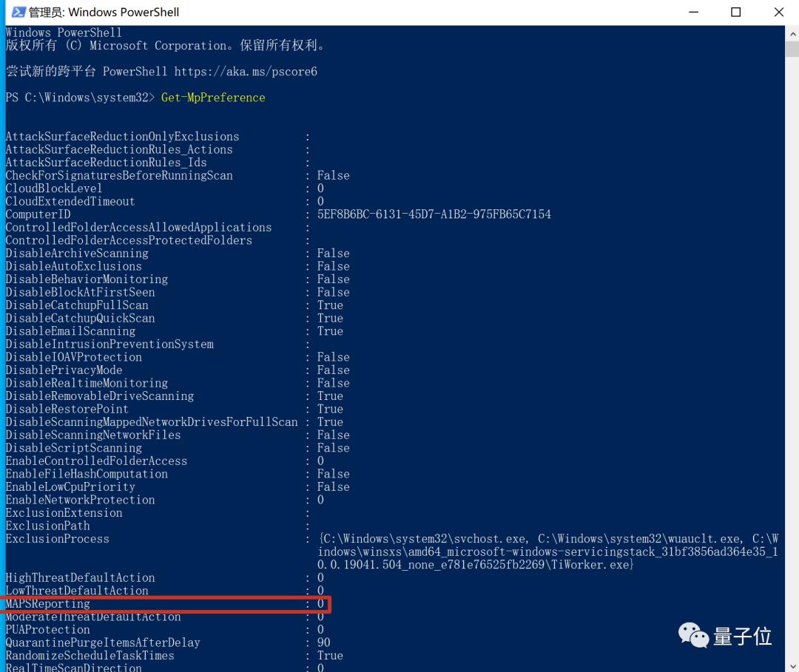799x672 pixels.
Task: Click the RealTimeScanDirection property
Action: click(x=74, y=668)
